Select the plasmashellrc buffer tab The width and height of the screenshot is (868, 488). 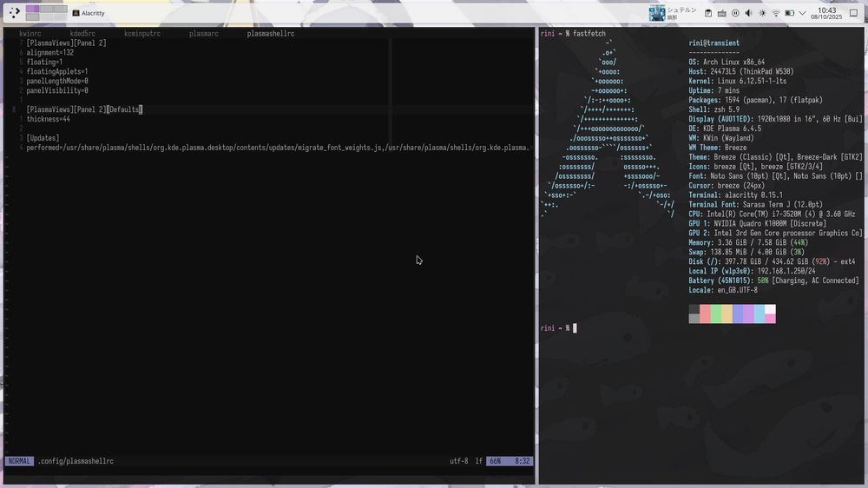click(271, 34)
